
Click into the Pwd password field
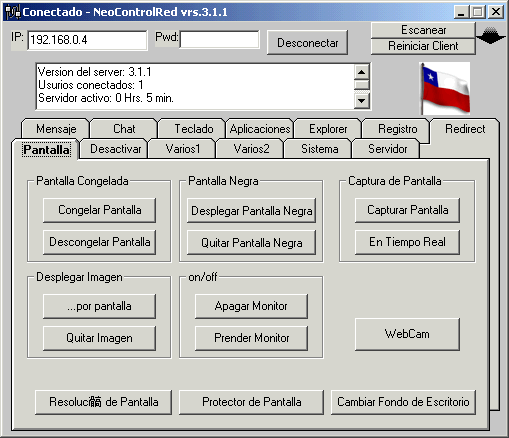[219, 40]
